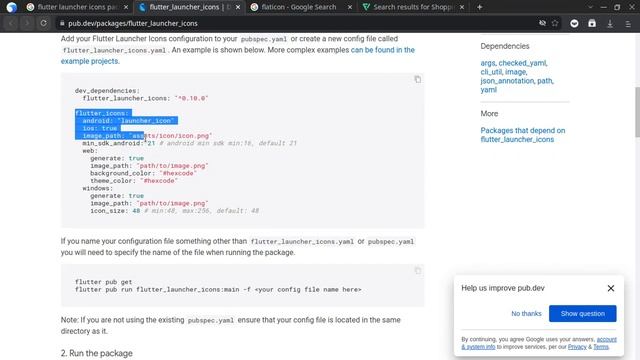Click 'dev_dependencies:' in the code block
640x360 pixels.
[x=107, y=91]
